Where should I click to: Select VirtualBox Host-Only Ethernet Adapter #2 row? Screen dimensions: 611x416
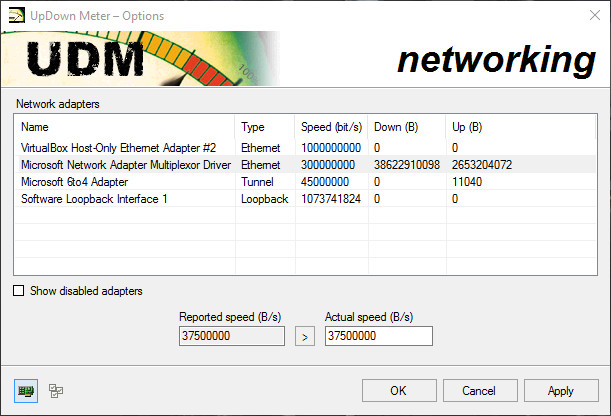[x=305, y=148]
